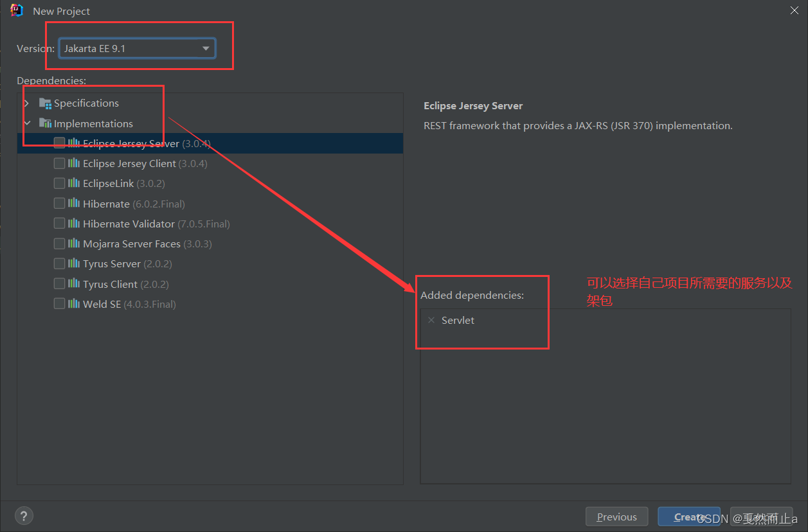This screenshot has width=808, height=532.
Task: Select the Mojarra Server Faces row text
Action: tap(147, 244)
